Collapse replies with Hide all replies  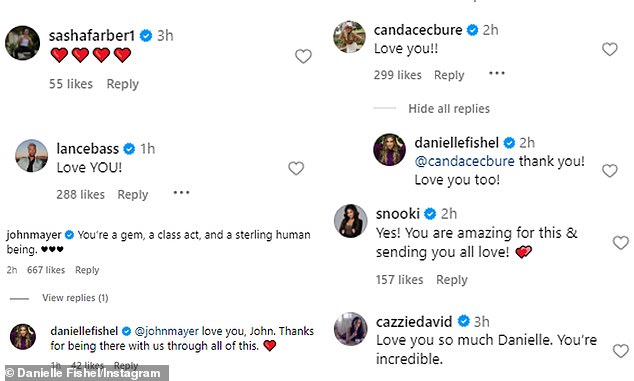449,108
